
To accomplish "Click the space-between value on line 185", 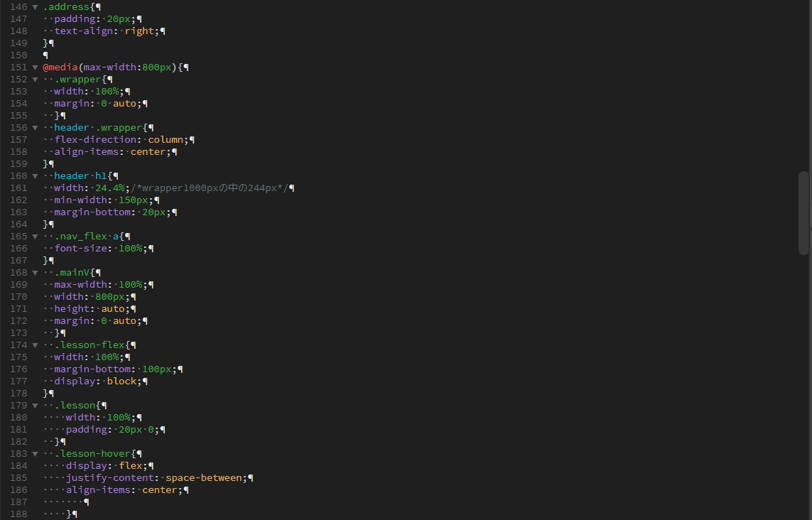I will click(x=203, y=478).
